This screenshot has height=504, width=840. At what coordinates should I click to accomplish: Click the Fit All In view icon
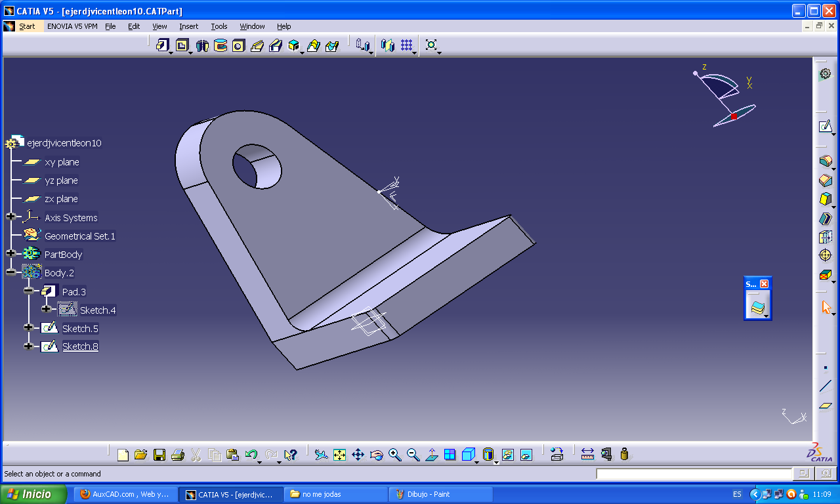[x=339, y=454]
